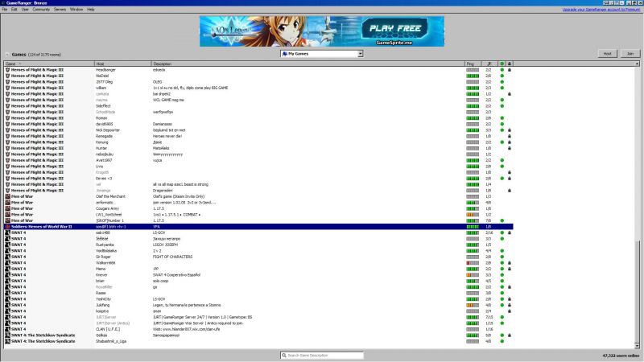Click down arrow of the list scrollbar
The height and width of the screenshot is (362, 644).
coord(637,346)
